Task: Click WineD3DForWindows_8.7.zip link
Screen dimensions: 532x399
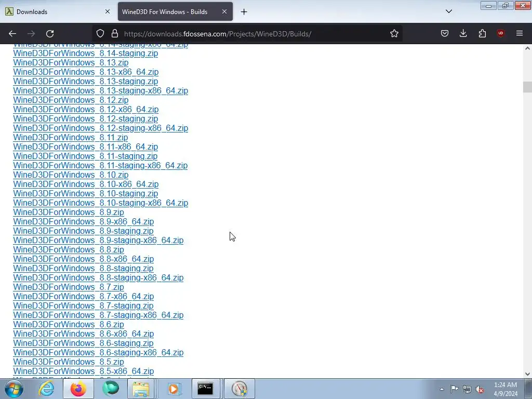Action: pyautogui.click(x=69, y=287)
